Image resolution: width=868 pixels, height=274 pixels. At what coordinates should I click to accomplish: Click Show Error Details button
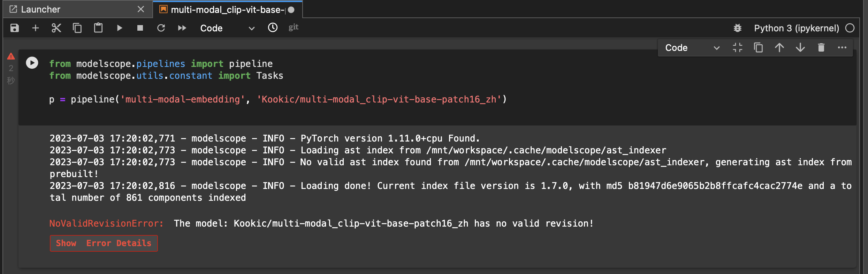[x=104, y=243]
